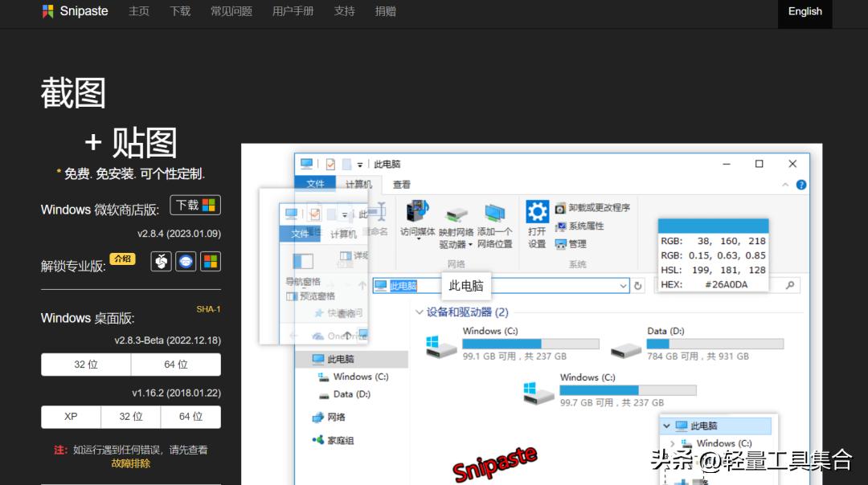Viewport: 868px width, 485px height.
Task: Switch to the 查看 ribbon tab
Action: (x=401, y=184)
